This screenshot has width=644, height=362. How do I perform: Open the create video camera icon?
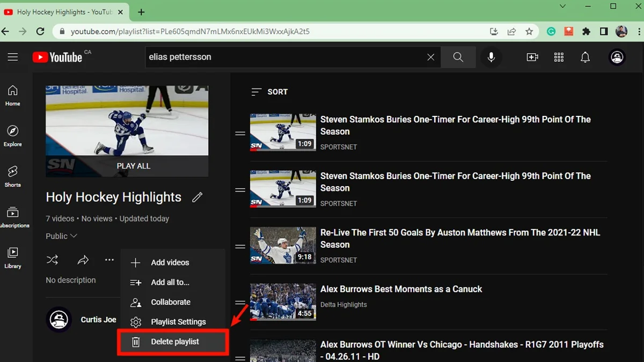[x=532, y=57]
